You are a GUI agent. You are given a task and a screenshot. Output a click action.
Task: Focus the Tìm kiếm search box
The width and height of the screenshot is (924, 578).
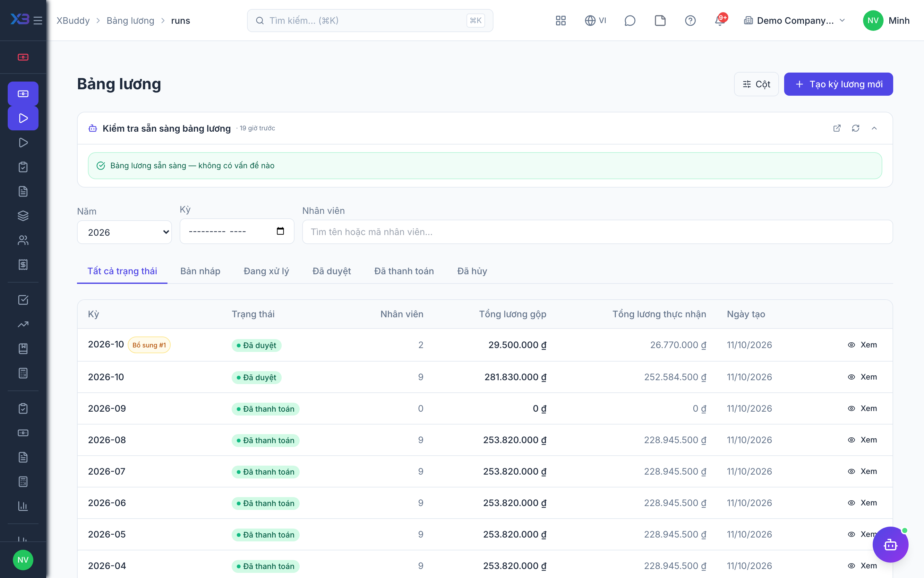pyautogui.click(x=370, y=21)
